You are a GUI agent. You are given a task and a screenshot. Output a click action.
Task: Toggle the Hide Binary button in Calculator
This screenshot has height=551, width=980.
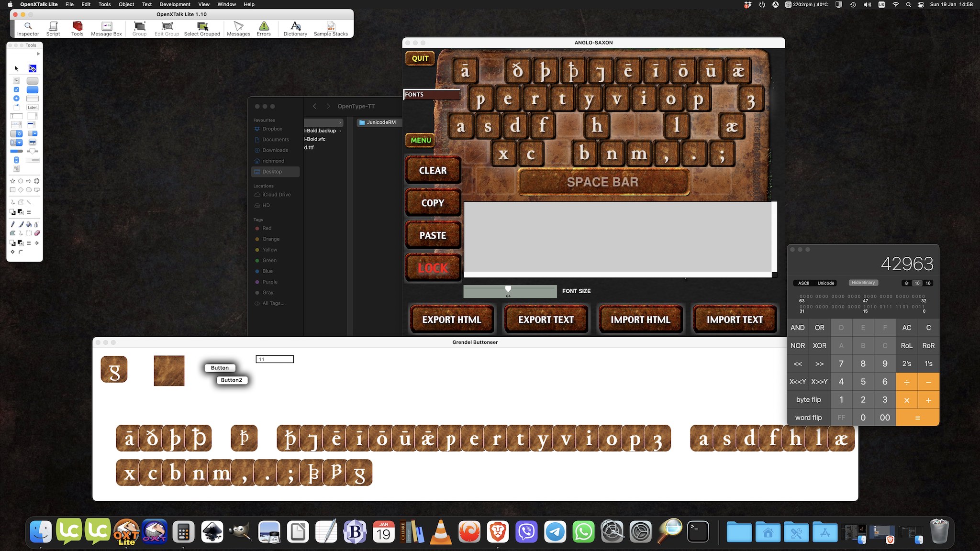pyautogui.click(x=863, y=283)
